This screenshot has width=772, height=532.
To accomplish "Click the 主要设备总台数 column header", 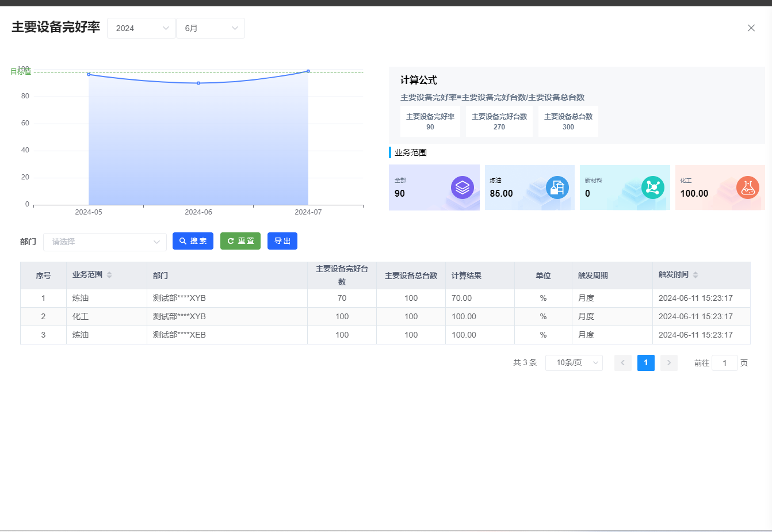I will (411, 275).
